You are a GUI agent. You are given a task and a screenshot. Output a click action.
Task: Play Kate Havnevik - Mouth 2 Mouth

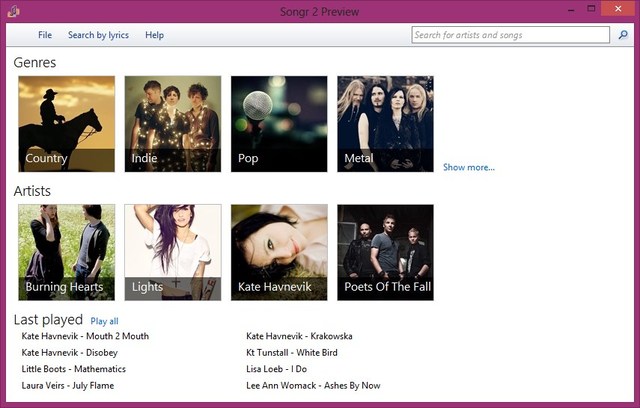[85, 337]
